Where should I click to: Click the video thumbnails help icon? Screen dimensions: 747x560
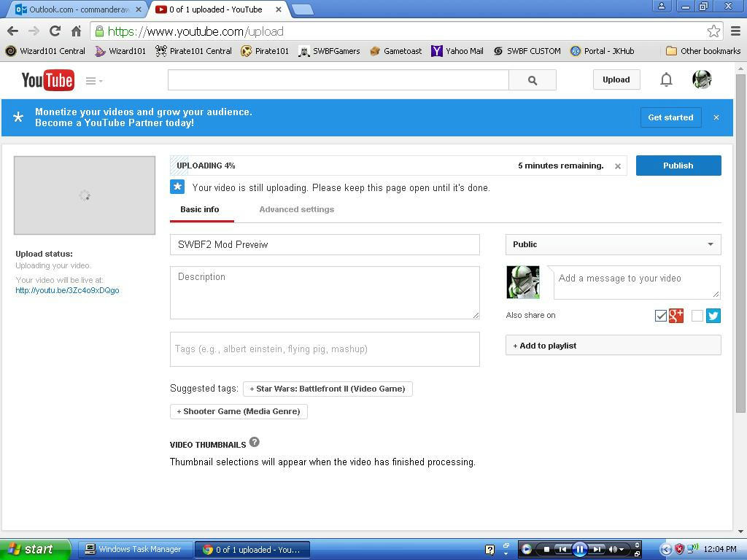255,443
